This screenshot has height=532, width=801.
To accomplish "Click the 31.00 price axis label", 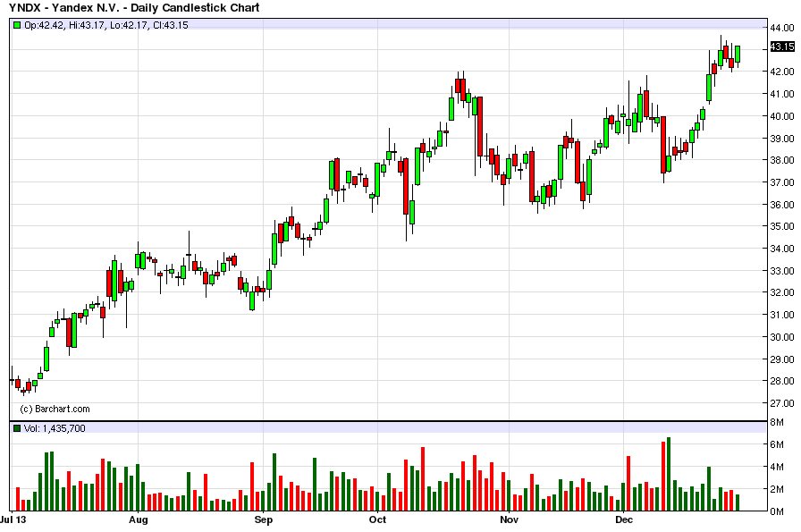I will [782, 315].
